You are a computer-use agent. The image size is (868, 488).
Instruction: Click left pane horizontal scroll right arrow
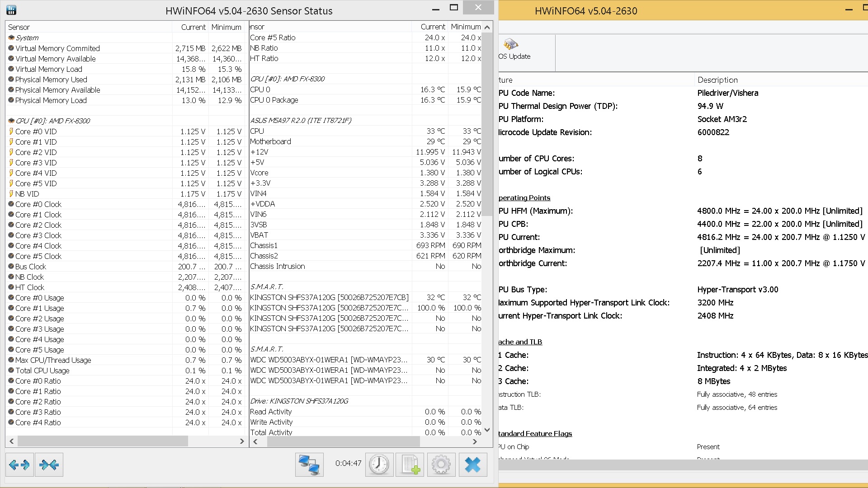[242, 441]
